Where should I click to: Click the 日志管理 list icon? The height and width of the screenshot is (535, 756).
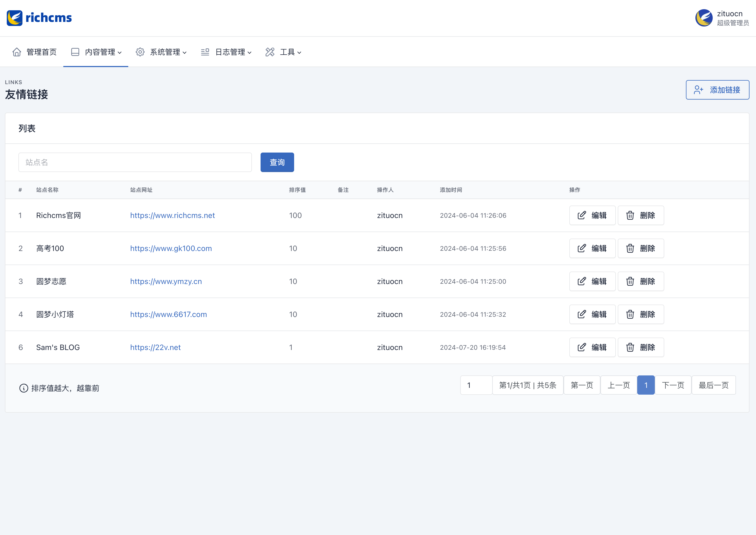pos(205,52)
